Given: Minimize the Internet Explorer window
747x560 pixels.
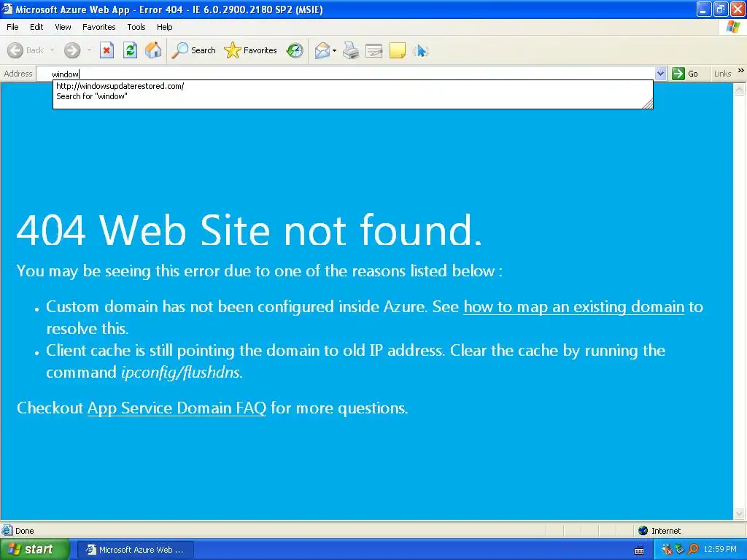Looking at the screenshot, I should [x=704, y=9].
